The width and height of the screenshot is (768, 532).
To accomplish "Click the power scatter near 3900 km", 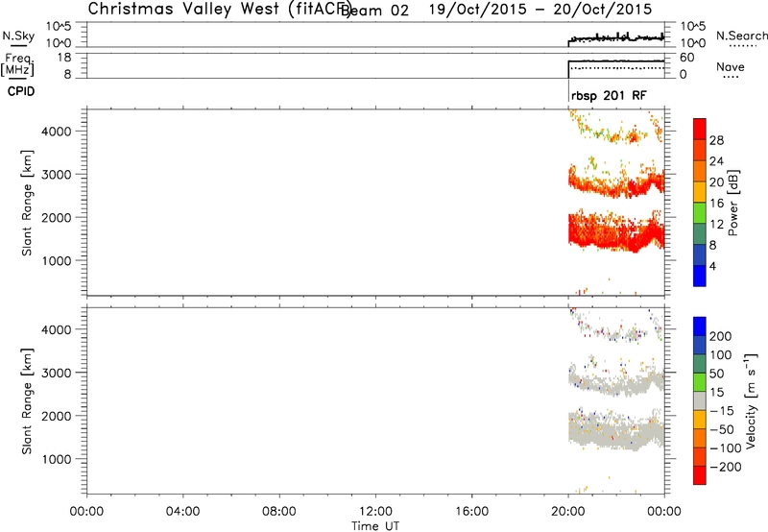I will point(615,129).
